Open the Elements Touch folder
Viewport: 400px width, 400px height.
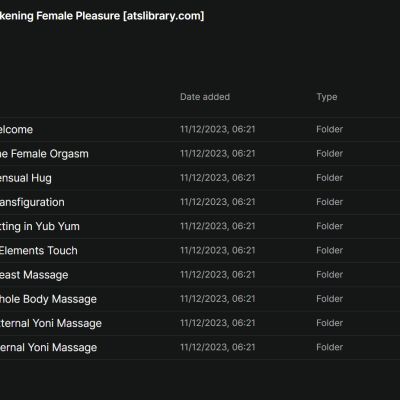(x=200, y=251)
